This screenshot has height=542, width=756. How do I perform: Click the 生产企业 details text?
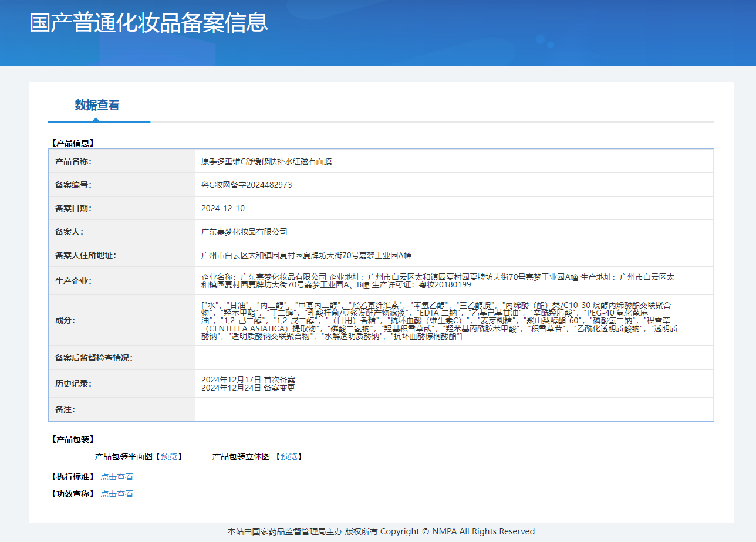tap(437, 280)
